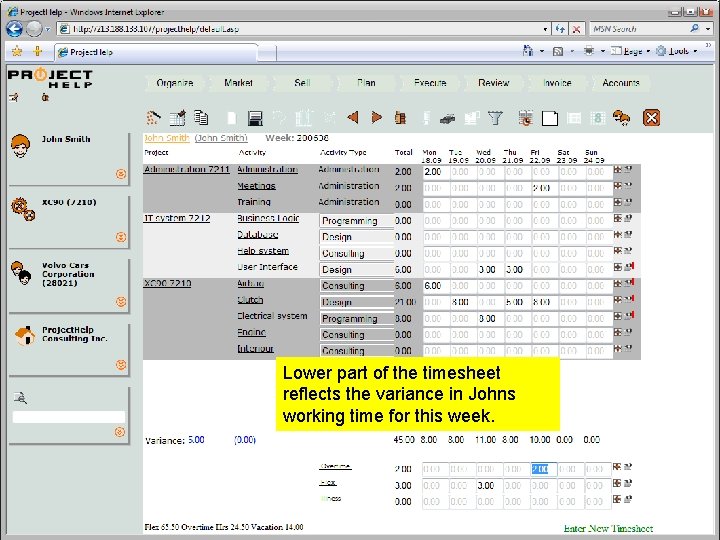Click the calendar with clock toolbar icon
Screen dimensions: 720x540
tap(525, 118)
